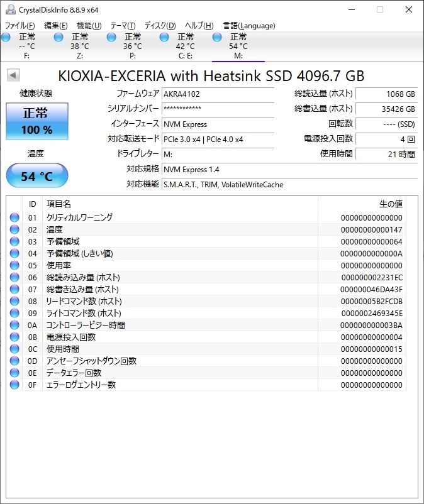Click status orb for drive Z:
This screenshot has width=424, height=504.
tap(59, 37)
